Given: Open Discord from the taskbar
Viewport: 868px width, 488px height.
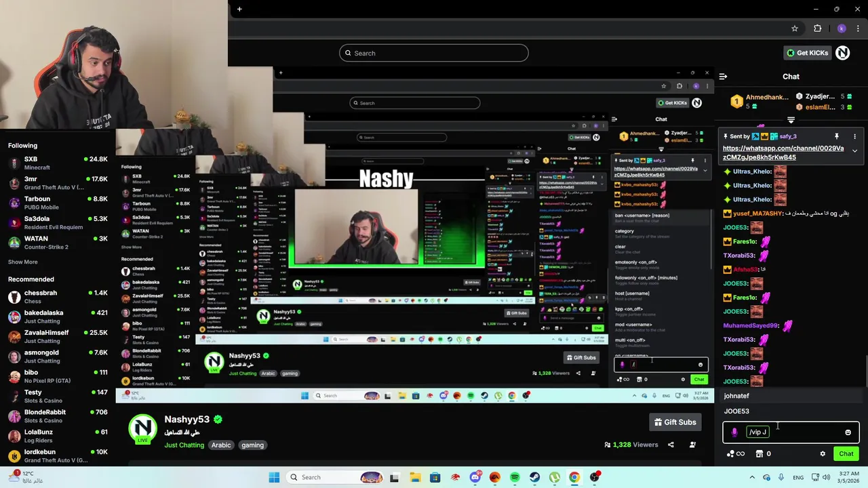Looking at the screenshot, I should pyautogui.click(x=475, y=477).
